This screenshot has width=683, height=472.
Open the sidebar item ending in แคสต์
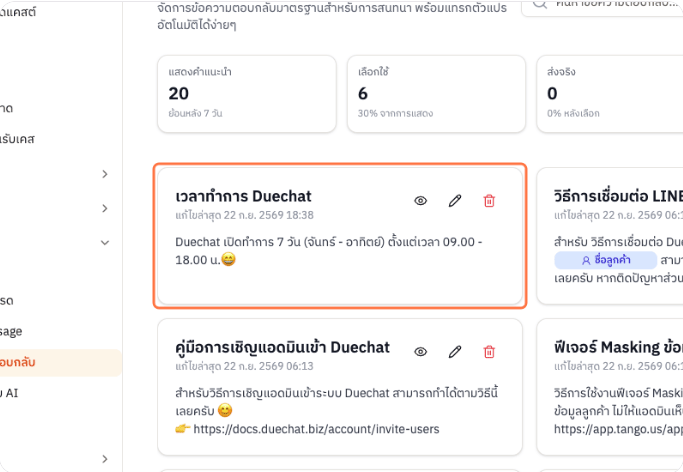point(18,12)
